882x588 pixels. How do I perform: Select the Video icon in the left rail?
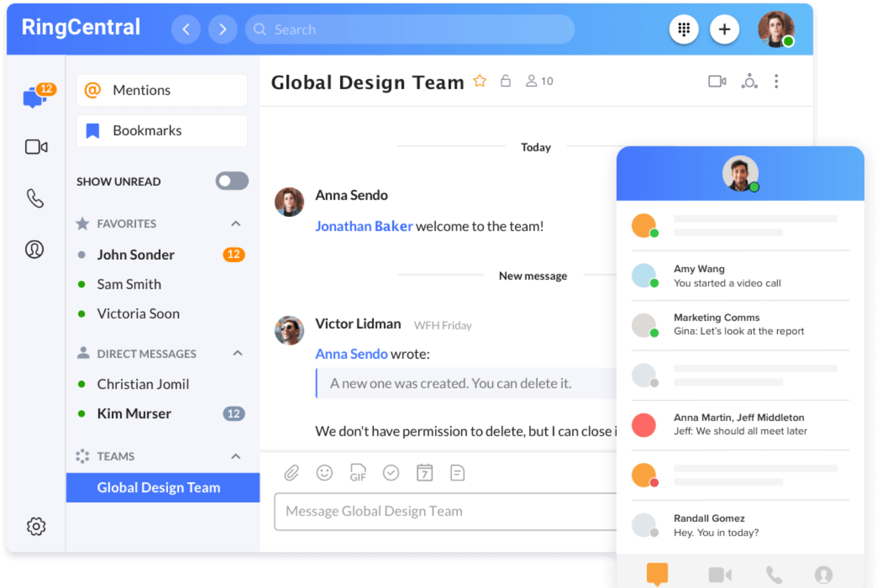(x=36, y=147)
